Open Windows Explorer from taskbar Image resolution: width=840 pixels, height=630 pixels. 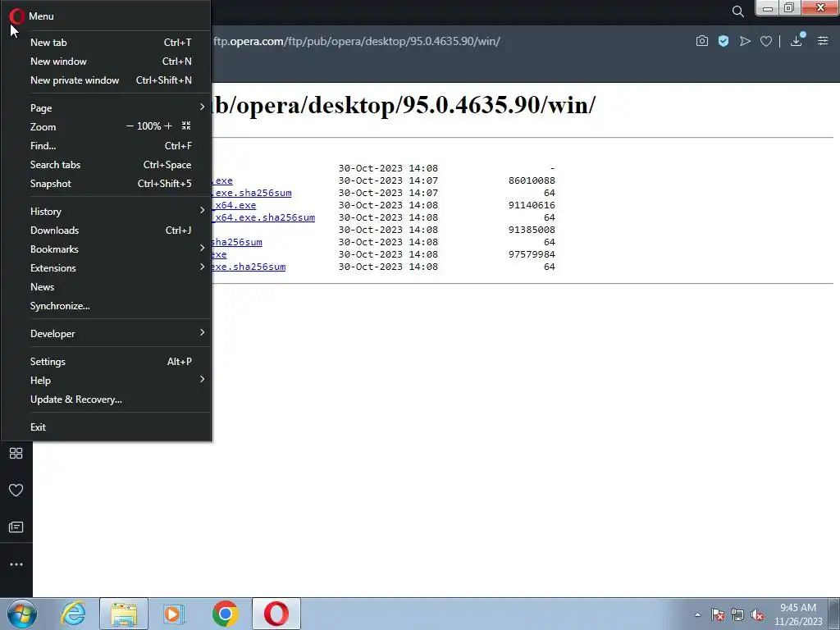coord(124,614)
